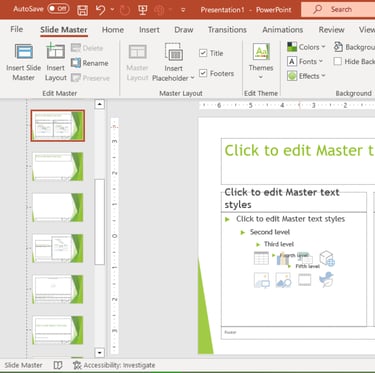Click the Save icon in title bar

coord(82,10)
